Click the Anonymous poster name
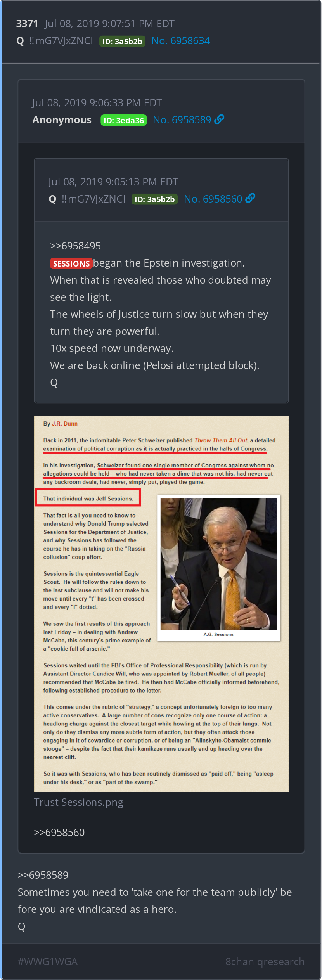Screen dimensions: 322x980 (x=62, y=120)
